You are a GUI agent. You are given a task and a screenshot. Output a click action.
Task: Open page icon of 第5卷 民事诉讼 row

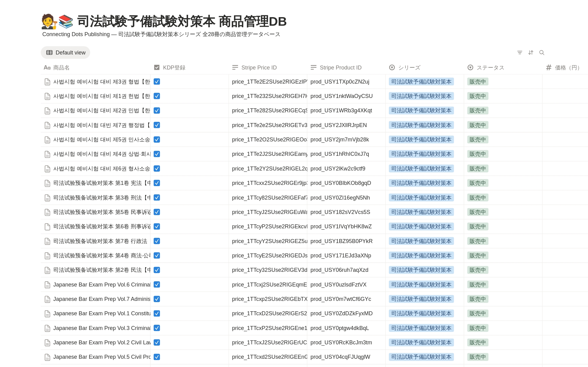(47, 212)
